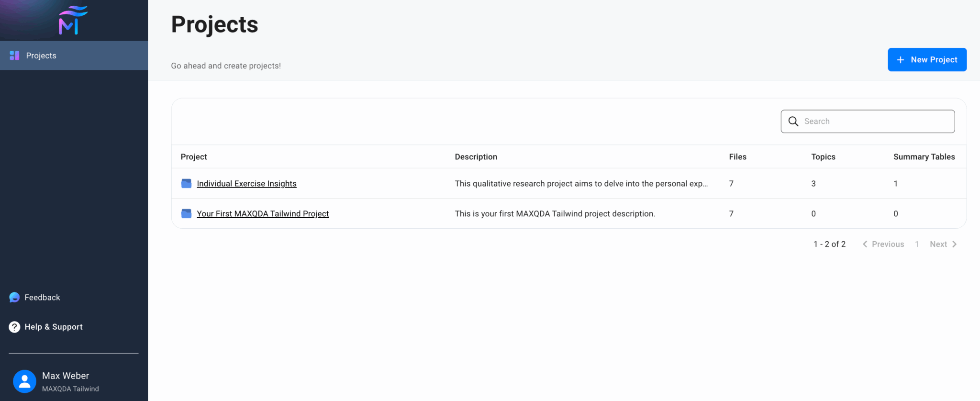Click the MAXQDA Tailwind logo
Screen dimensions: 980x401
coord(73,20)
